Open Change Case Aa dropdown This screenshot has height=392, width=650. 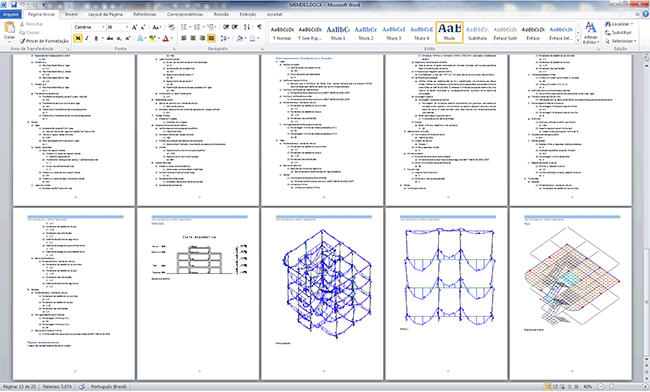click(156, 27)
